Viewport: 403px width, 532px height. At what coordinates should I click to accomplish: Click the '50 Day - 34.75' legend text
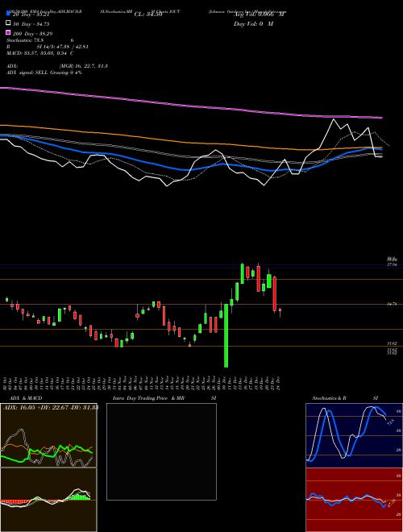coord(31,24)
